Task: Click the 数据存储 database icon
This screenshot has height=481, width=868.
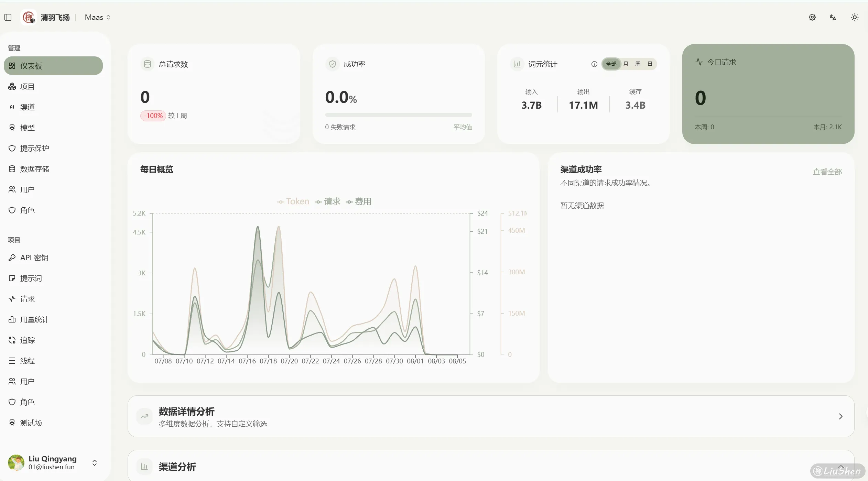Action: click(x=12, y=169)
